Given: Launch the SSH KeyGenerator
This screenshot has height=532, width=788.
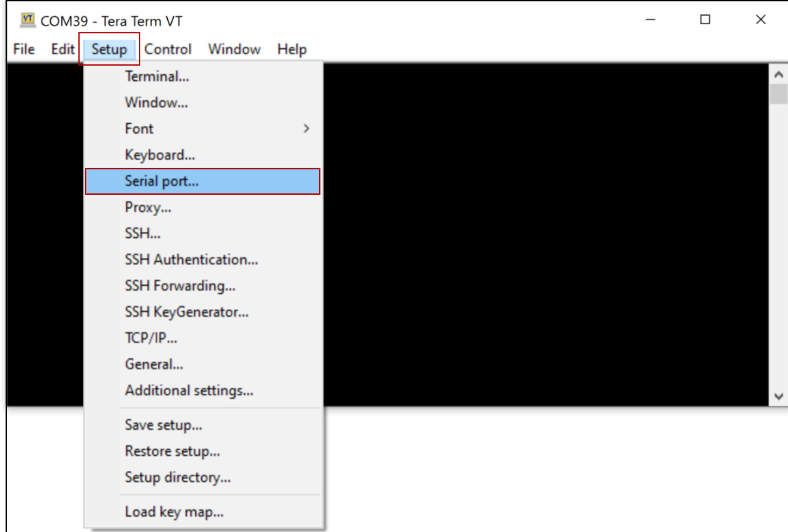Looking at the screenshot, I should [x=186, y=311].
